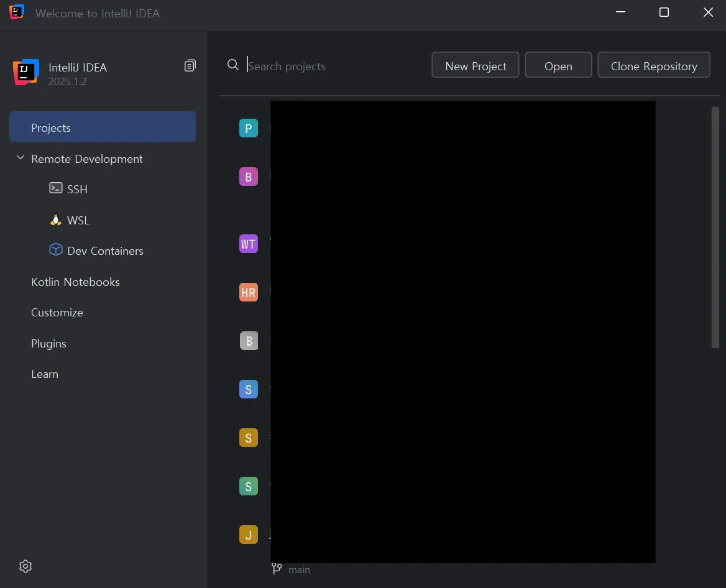Click the SSH terminal icon

pyautogui.click(x=55, y=188)
